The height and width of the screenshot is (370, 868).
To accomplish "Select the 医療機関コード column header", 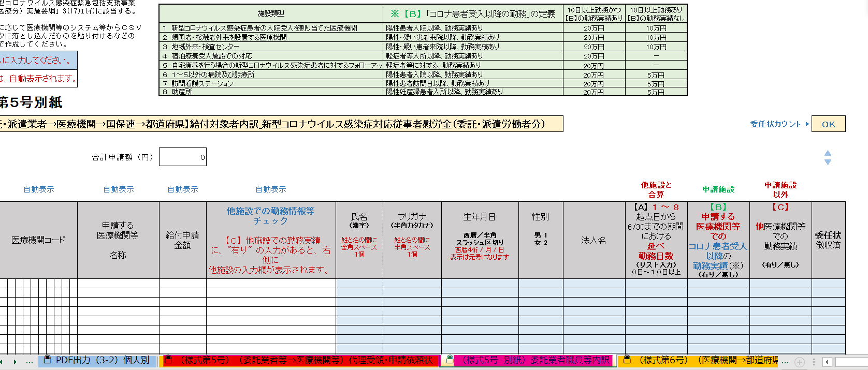I will (38, 240).
